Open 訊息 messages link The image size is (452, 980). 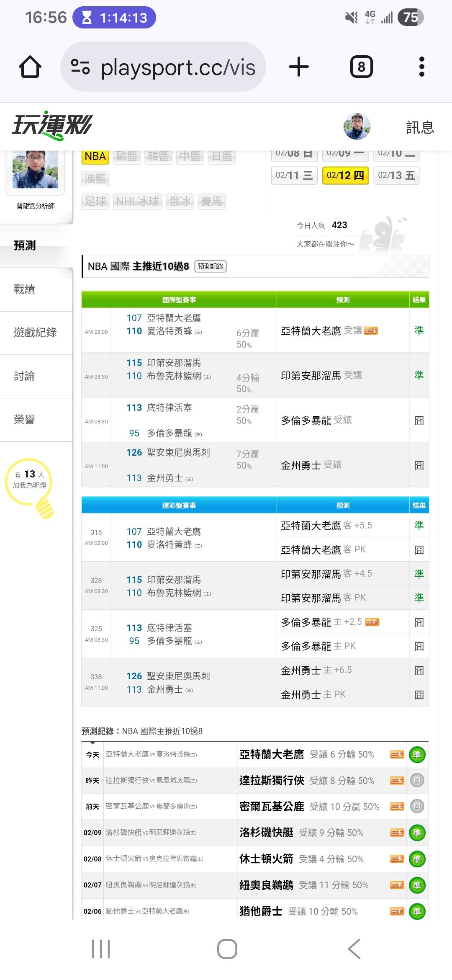(420, 127)
